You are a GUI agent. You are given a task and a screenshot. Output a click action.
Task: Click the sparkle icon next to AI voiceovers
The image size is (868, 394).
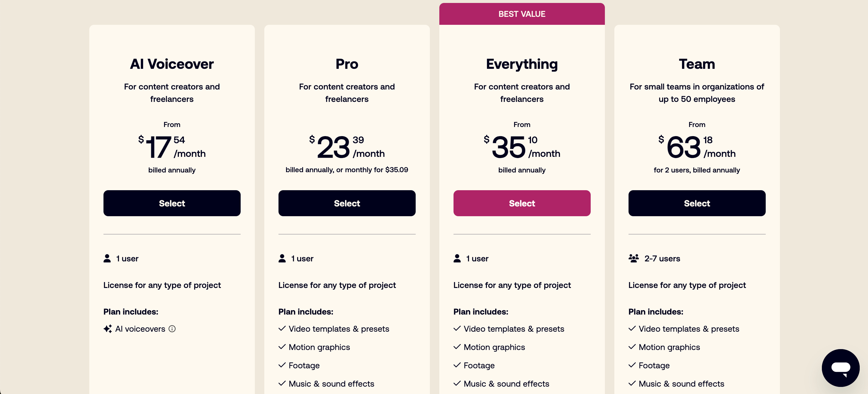(108, 329)
